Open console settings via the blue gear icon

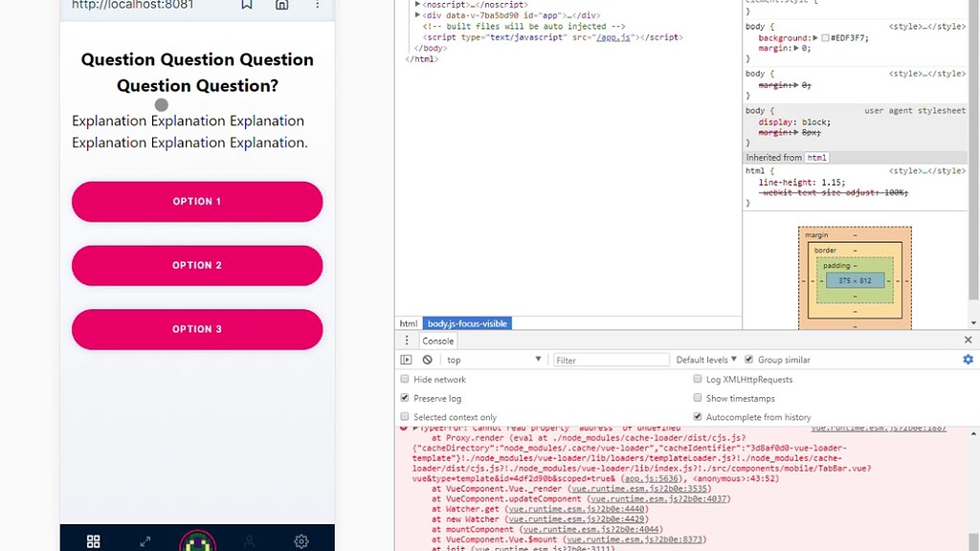click(x=967, y=359)
